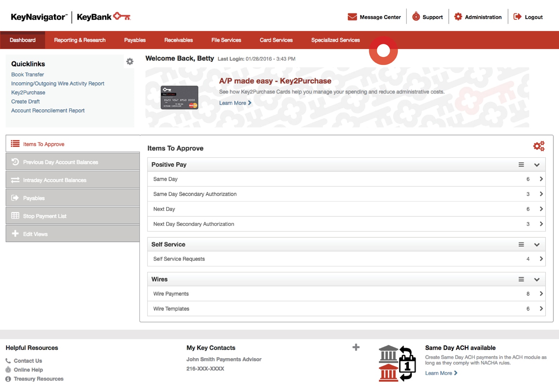This screenshot has width=559, height=392.
Task: Click Learn More under Key2Purchase banner
Action: point(235,103)
